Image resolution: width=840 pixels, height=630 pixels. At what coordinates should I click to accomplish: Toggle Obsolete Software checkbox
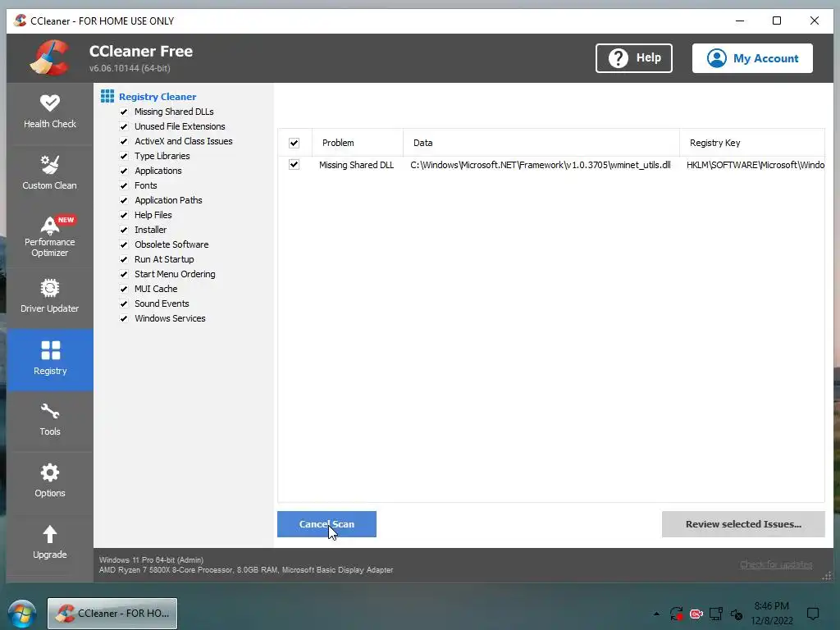125,244
